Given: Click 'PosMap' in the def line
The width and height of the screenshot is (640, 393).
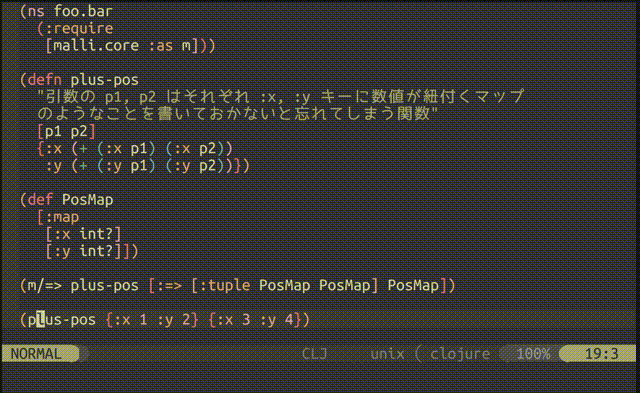Looking at the screenshot, I should (87, 200).
